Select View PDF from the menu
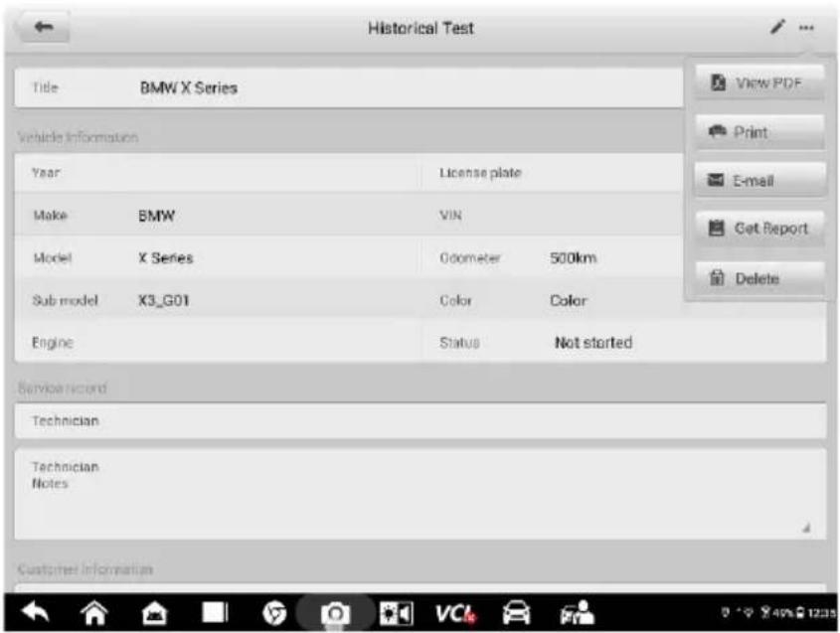This screenshot has width=840, height=633. pos(759,83)
